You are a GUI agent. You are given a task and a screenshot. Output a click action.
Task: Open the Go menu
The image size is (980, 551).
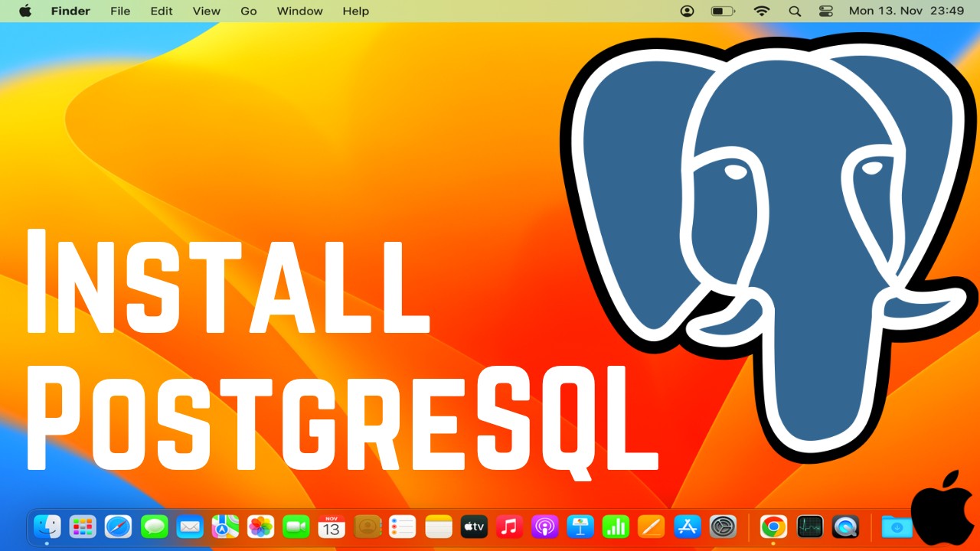(x=249, y=11)
